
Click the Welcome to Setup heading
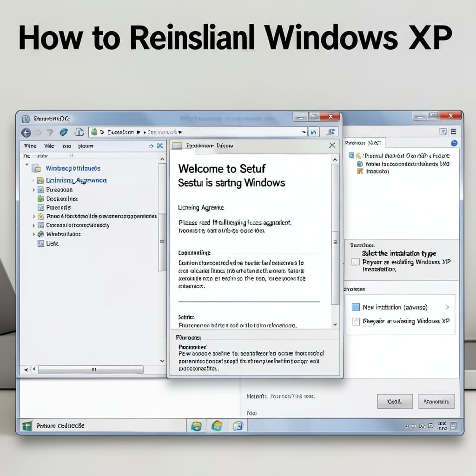coord(222,168)
